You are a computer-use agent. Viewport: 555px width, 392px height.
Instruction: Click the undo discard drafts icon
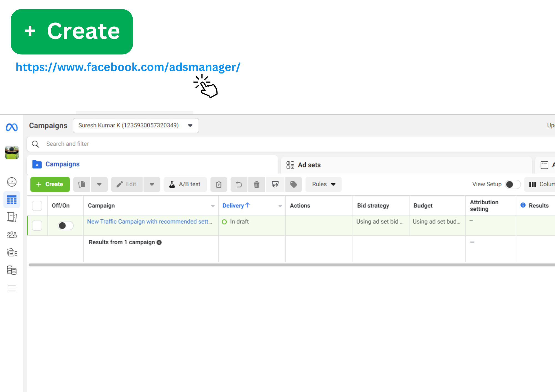(x=239, y=184)
